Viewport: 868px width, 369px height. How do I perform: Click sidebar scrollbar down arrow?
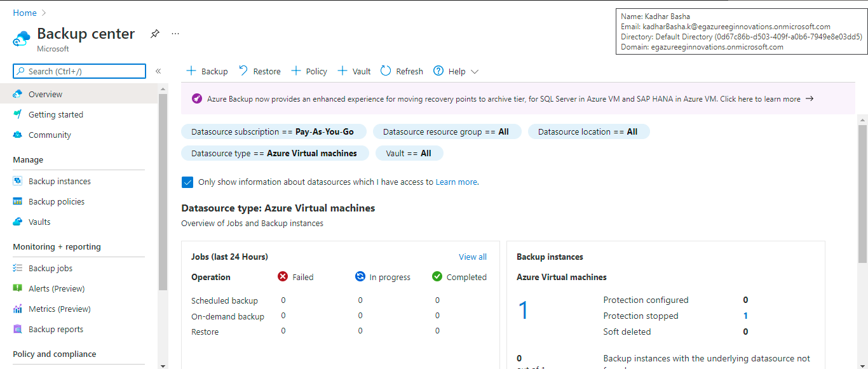tap(163, 365)
